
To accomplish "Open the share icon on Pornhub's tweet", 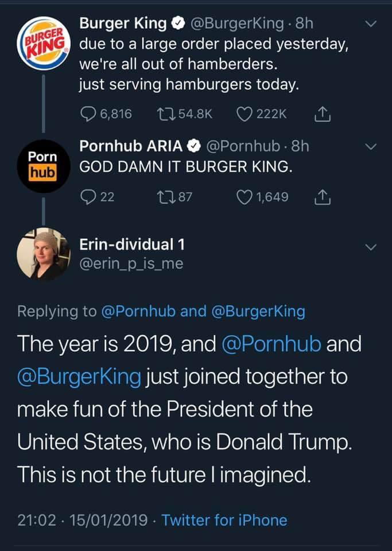I will tap(323, 197).
